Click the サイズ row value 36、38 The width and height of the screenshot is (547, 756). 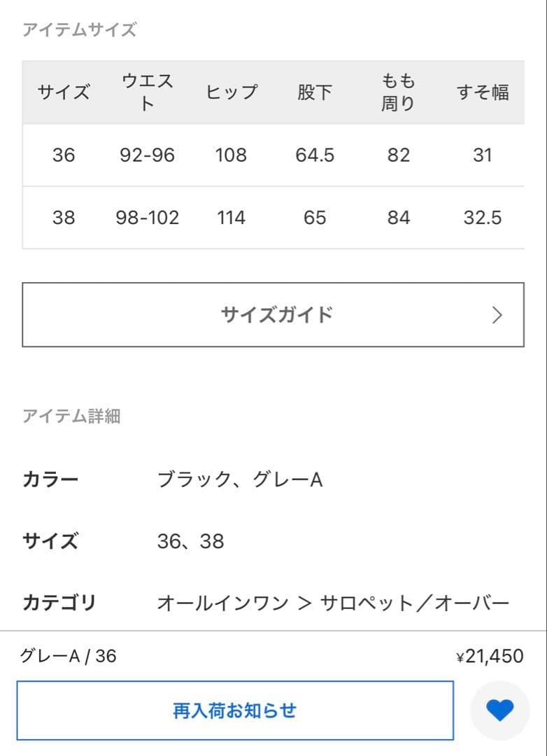pyautogui.click(x=190, y=541)
